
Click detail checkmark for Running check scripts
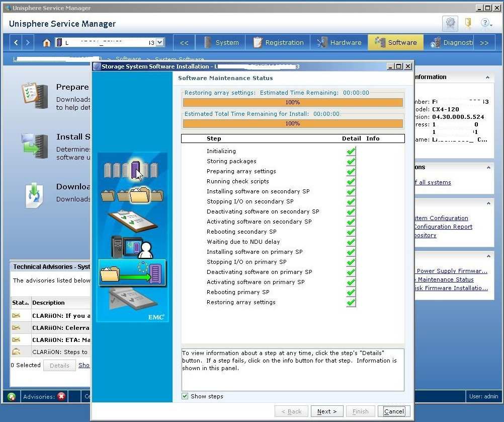[x=351, y=182]
